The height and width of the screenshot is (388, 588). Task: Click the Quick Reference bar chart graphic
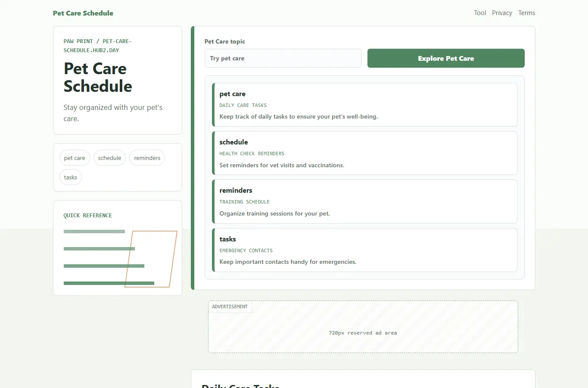click(x=120, y=259)
